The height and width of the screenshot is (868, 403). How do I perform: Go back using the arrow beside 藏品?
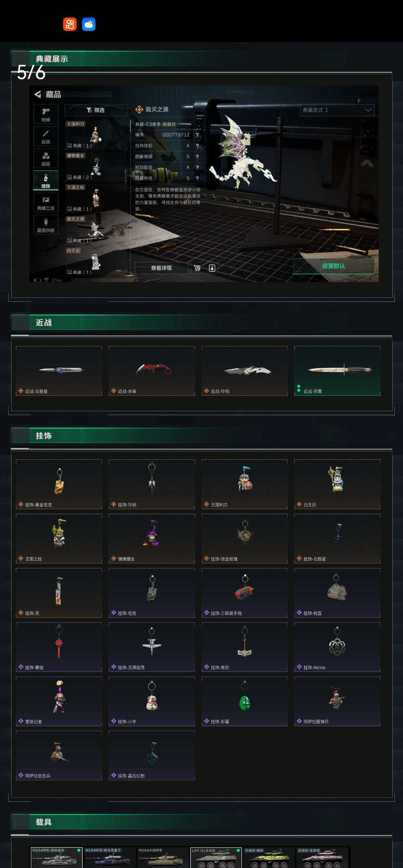click(38, 94)
